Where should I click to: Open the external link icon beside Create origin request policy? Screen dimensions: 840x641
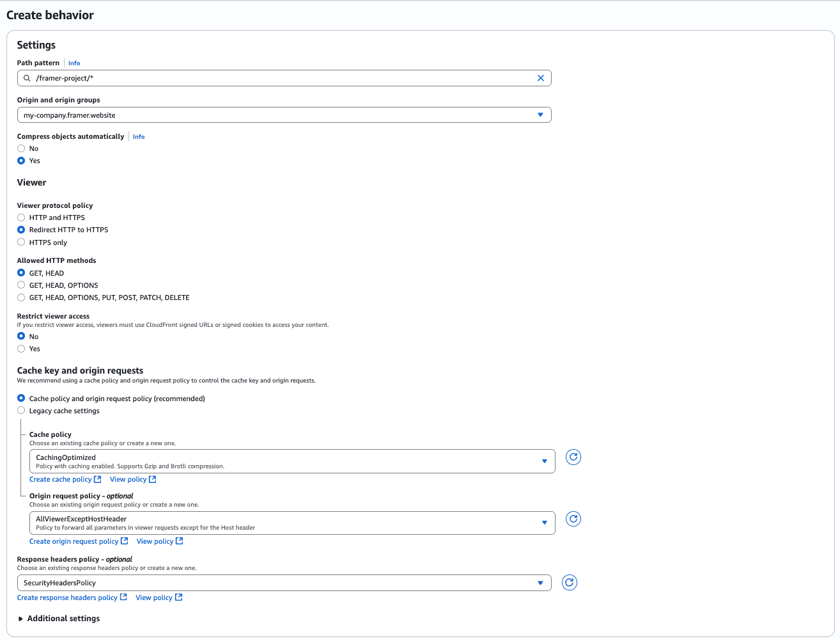coord(124,541)
